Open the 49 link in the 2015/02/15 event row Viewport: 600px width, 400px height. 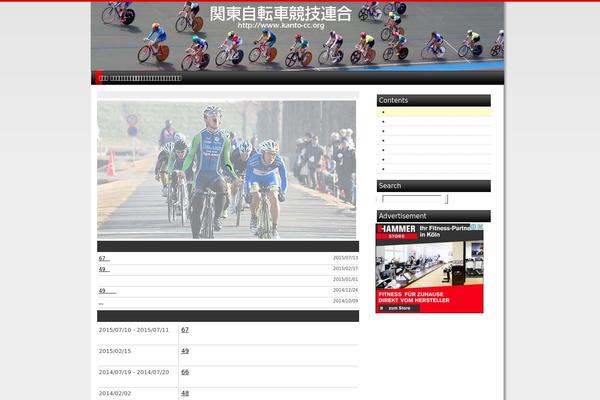click(185, 351)
